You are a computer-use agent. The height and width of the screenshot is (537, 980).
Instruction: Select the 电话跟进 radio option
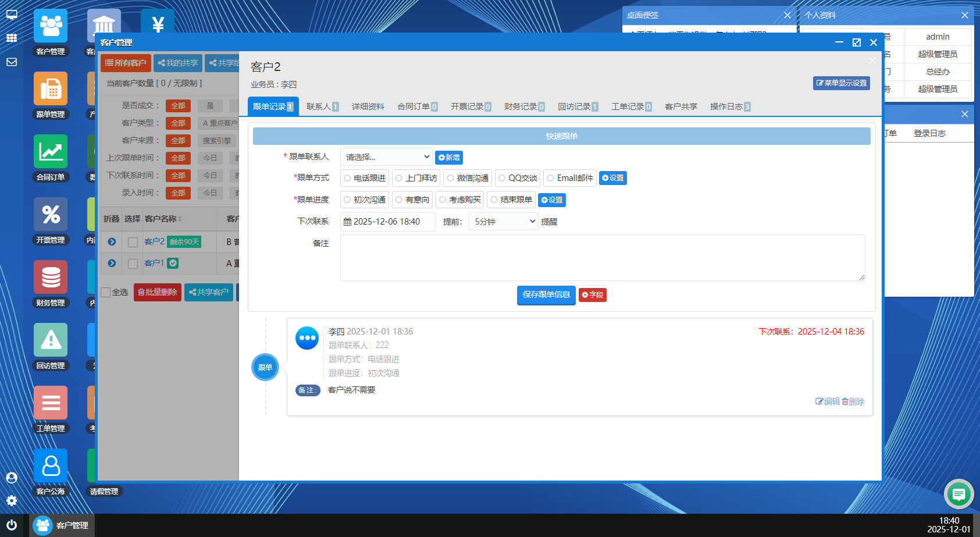347,178
